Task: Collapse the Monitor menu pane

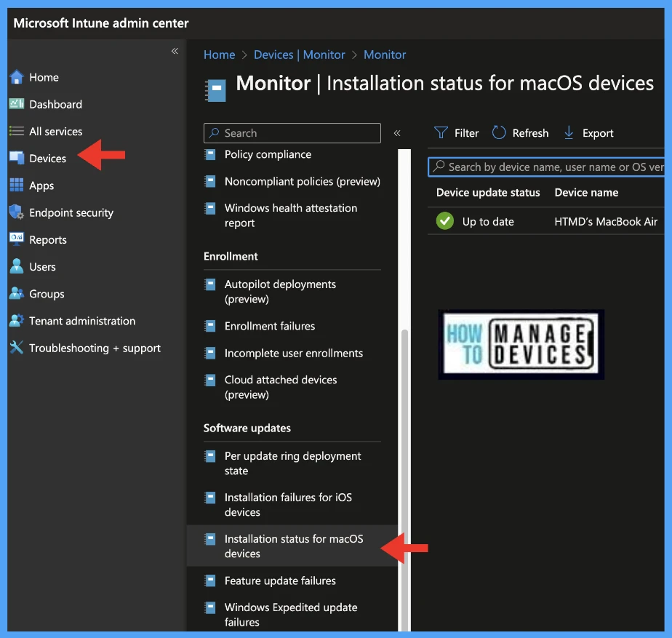Action: [x=397, y=133]
